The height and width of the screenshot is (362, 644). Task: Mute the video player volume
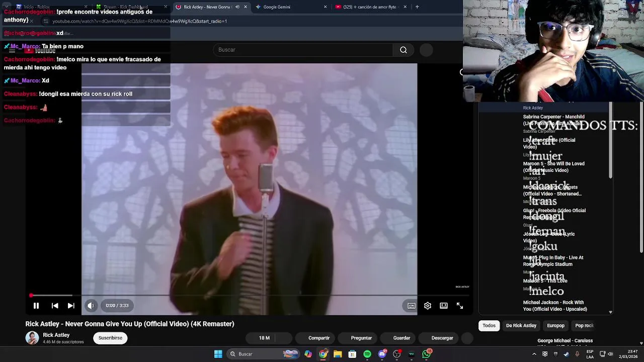91,306
